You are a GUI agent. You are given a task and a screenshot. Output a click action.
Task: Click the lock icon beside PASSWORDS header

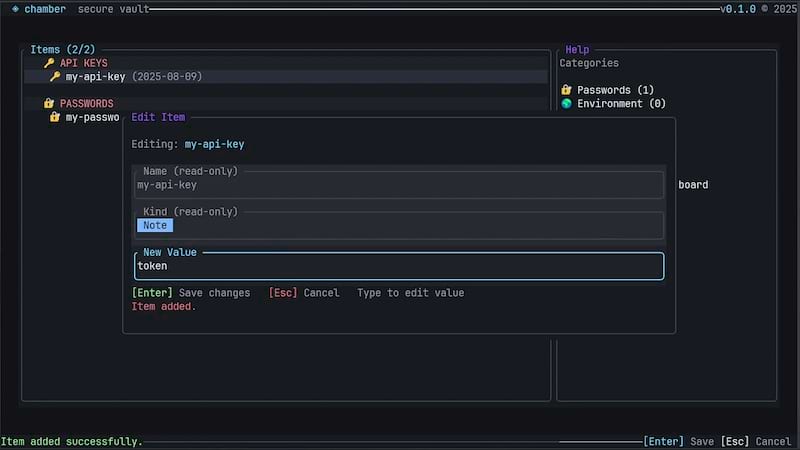(x=49, y=103)
